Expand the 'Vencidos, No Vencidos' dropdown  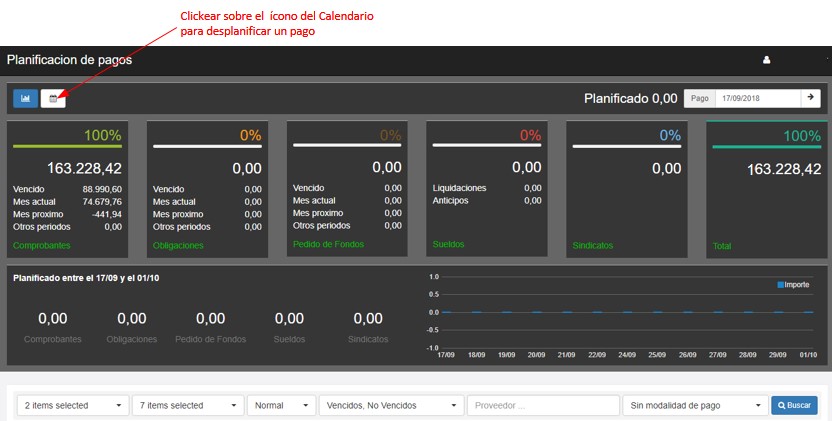[x=390, y=405]
